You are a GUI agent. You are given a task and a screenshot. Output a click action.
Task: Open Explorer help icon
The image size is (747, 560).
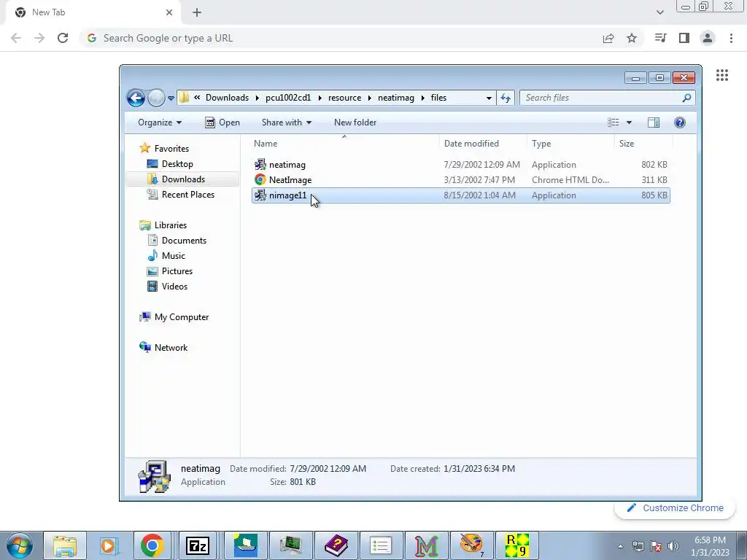pos(680,122)
